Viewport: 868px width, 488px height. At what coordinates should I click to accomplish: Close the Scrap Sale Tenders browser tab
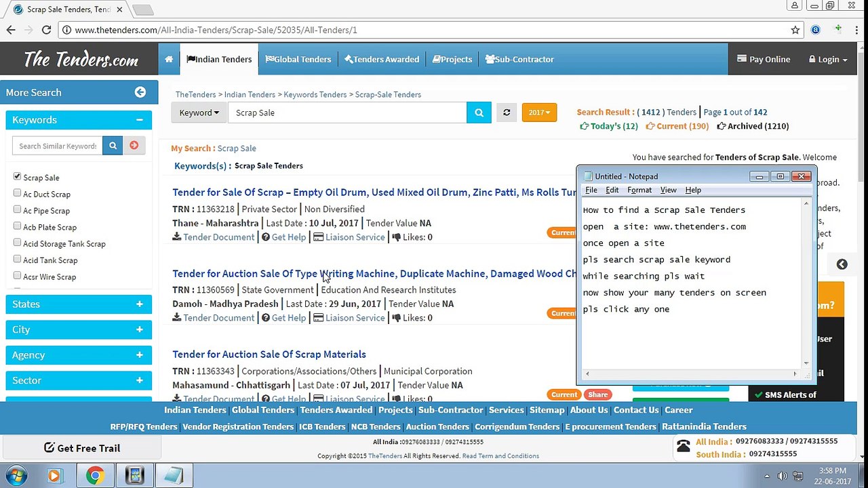point(119,9)
